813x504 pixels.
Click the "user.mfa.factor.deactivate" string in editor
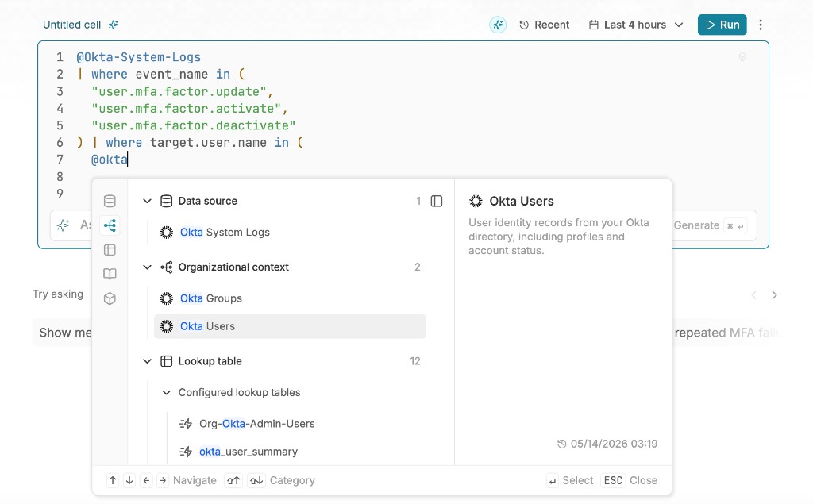[194, 125]
